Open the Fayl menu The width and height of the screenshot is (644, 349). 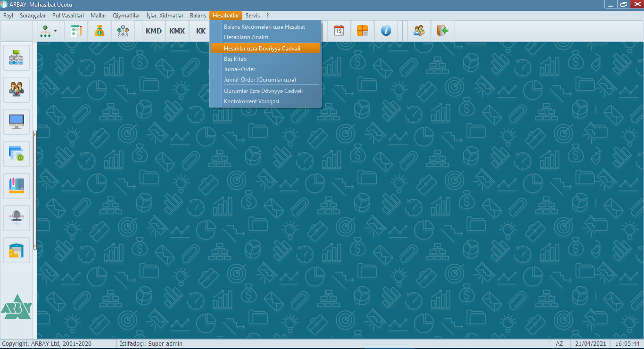pos(8,16)
